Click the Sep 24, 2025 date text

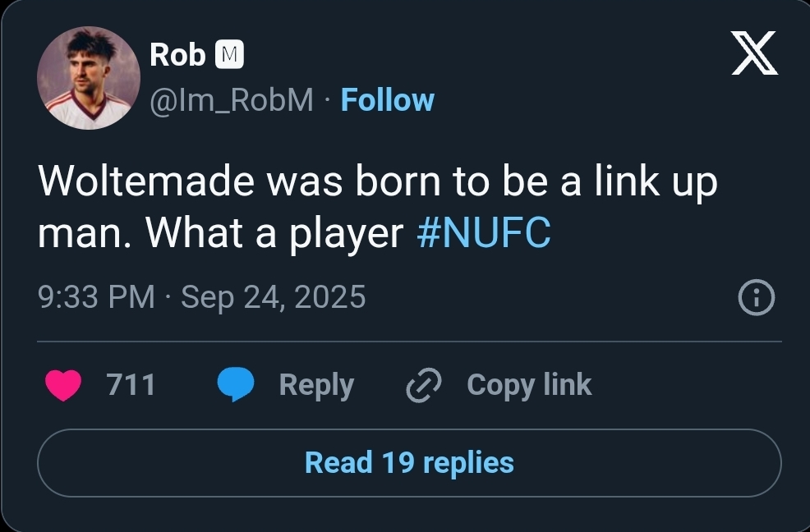point(273,296)
